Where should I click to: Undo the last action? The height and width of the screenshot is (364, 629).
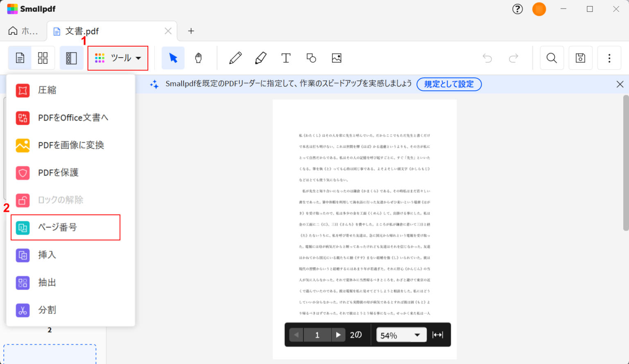click(x=487, y=58)
